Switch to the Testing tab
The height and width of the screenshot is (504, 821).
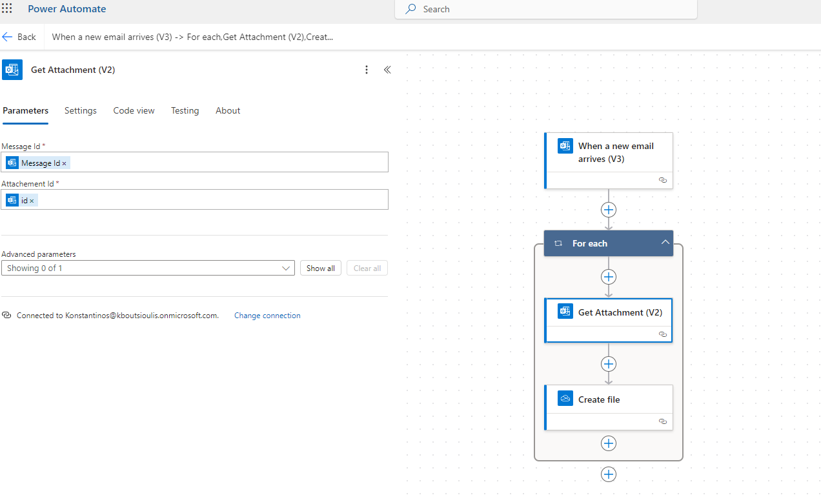click(185, 110)
